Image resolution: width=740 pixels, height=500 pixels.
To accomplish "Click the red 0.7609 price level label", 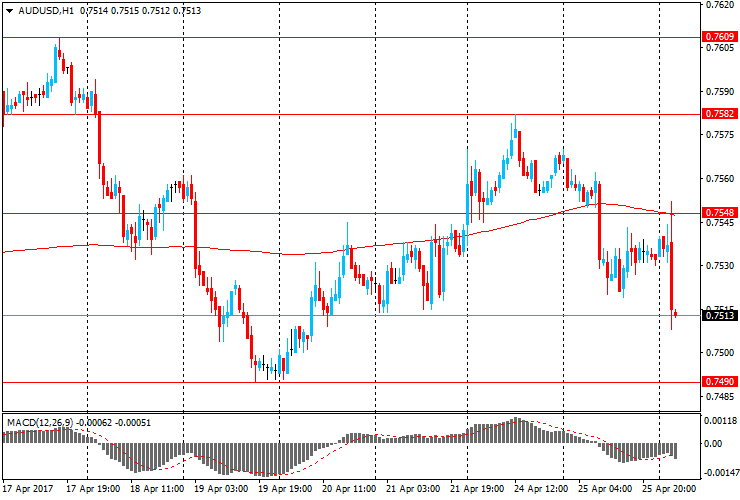I will [720, 37].
